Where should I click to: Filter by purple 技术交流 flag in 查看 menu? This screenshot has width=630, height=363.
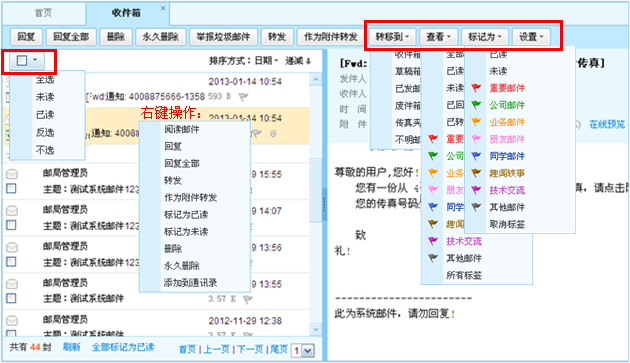pos(433,241)
